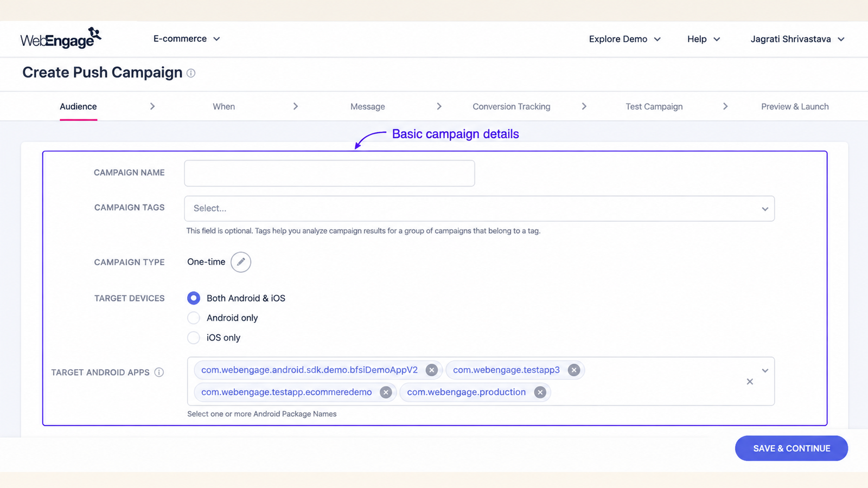Click Create Push Campaign heading

click(103, 73)
